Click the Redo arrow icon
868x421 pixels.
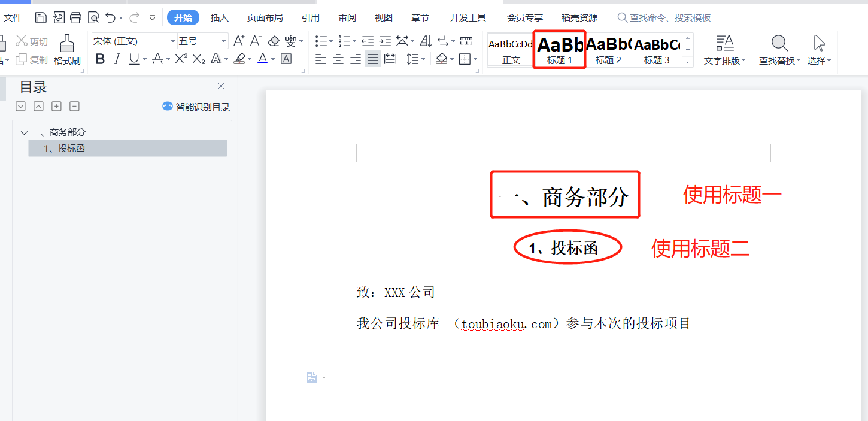pos(135,17)
